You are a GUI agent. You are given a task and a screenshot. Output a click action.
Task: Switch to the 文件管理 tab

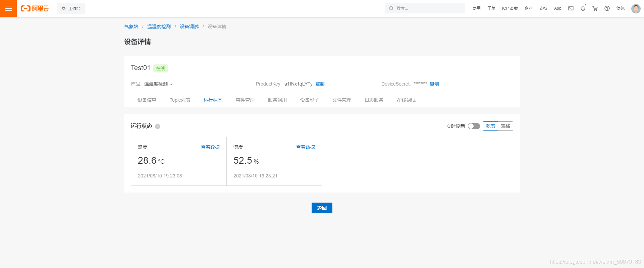[342, 100]
